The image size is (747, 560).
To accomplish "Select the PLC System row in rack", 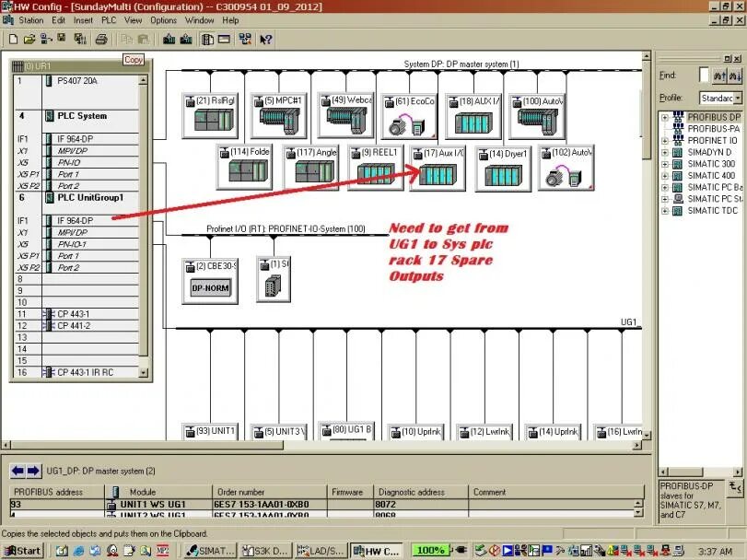I will (76, 122).
